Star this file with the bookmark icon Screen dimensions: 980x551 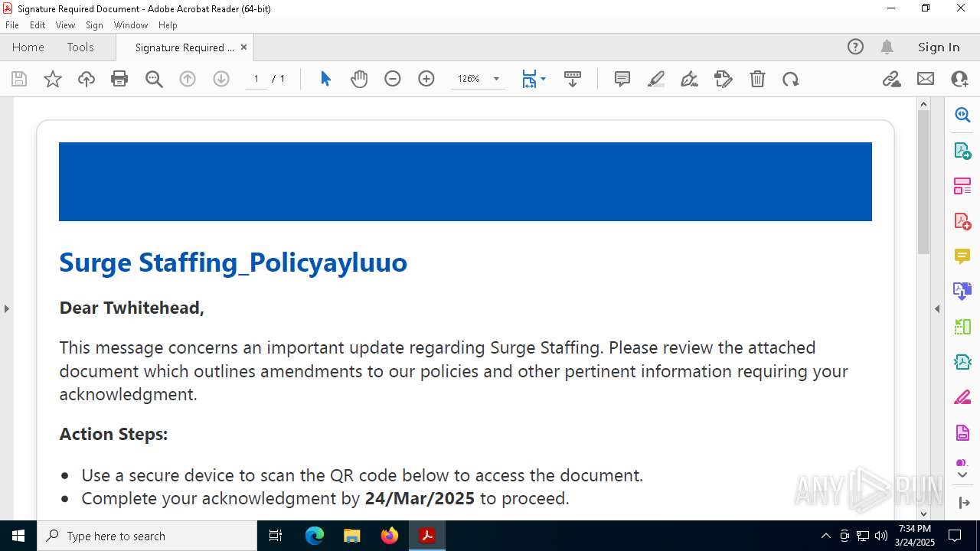click(x=53, y=79)
